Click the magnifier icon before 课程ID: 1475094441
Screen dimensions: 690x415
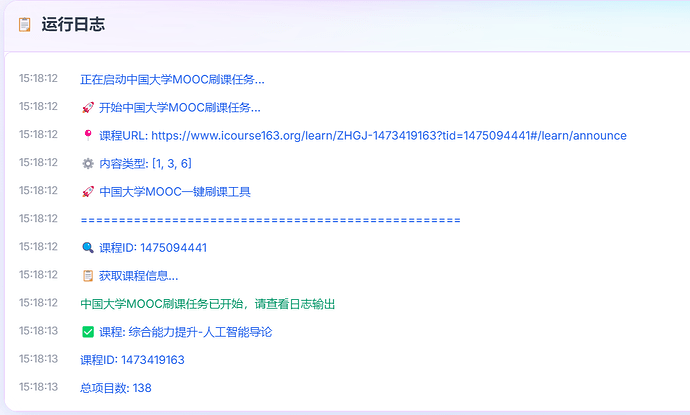(x=88, y=248)
